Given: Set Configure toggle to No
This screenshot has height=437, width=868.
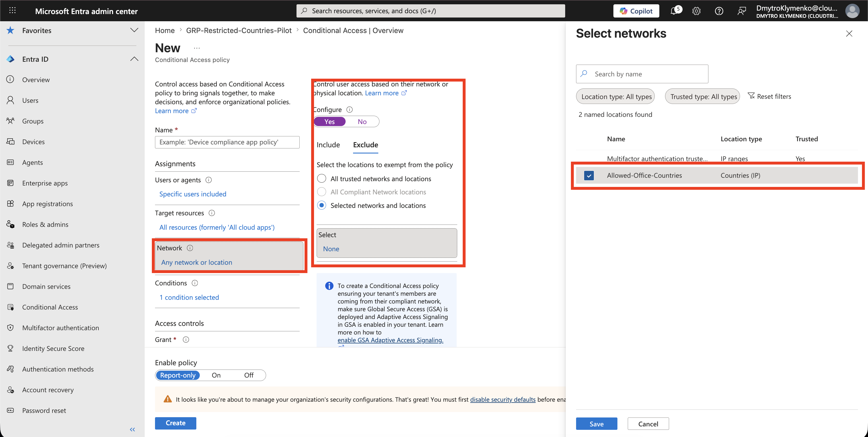Looking at the screenshot, I should click(x=362, y=122).
